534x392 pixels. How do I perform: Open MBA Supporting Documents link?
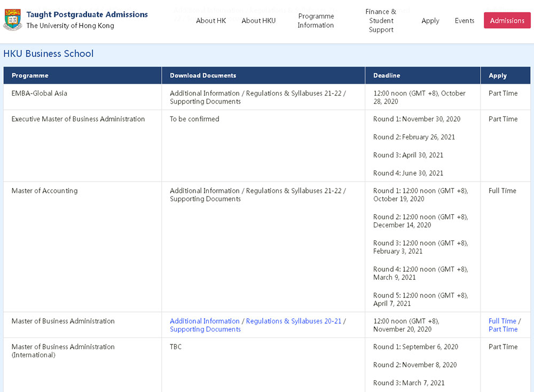pyautogui.click(x=206, y=330)
